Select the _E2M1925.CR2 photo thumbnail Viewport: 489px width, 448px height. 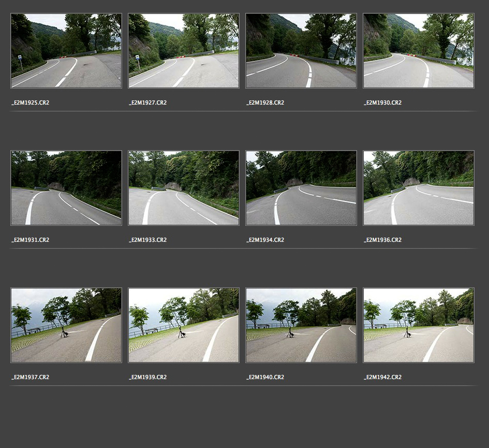point(66,51)
